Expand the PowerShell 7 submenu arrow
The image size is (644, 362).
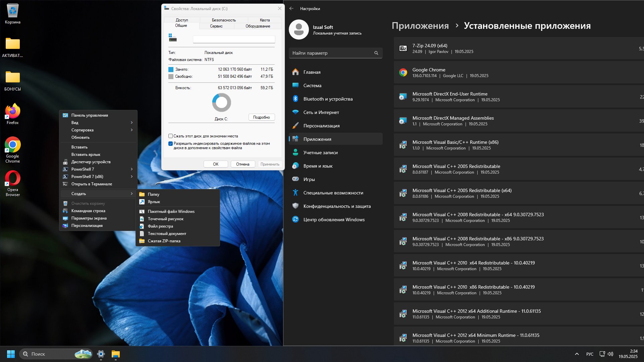click(131, 169)
